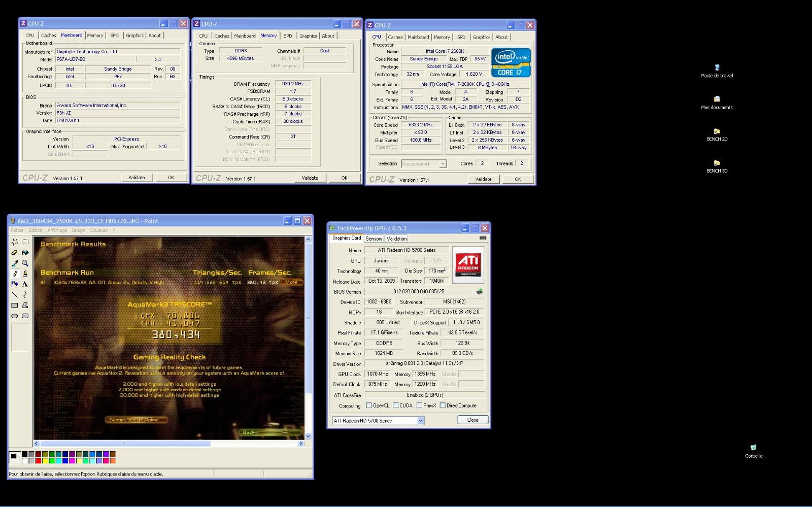Select the rectangular Select tool in Paint
Viewport: 812px width, 507px height.
(25, 242)
